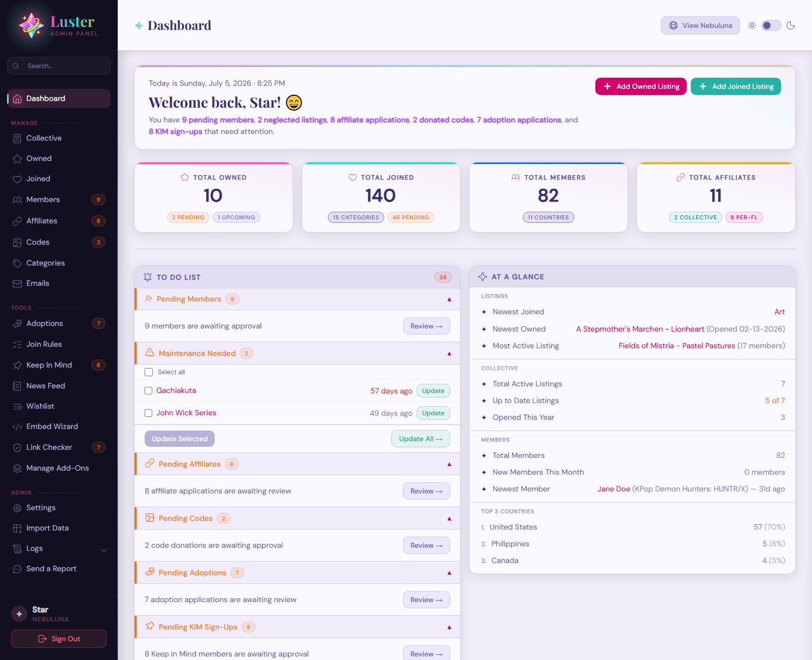Open the Members menu item
812x660 pixels.
point(59,200)
